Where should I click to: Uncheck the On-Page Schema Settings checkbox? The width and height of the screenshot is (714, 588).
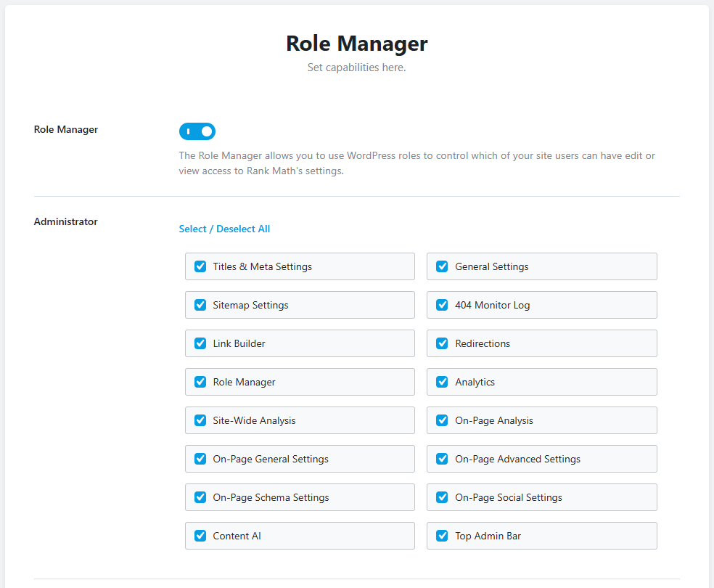pos(200,497)
